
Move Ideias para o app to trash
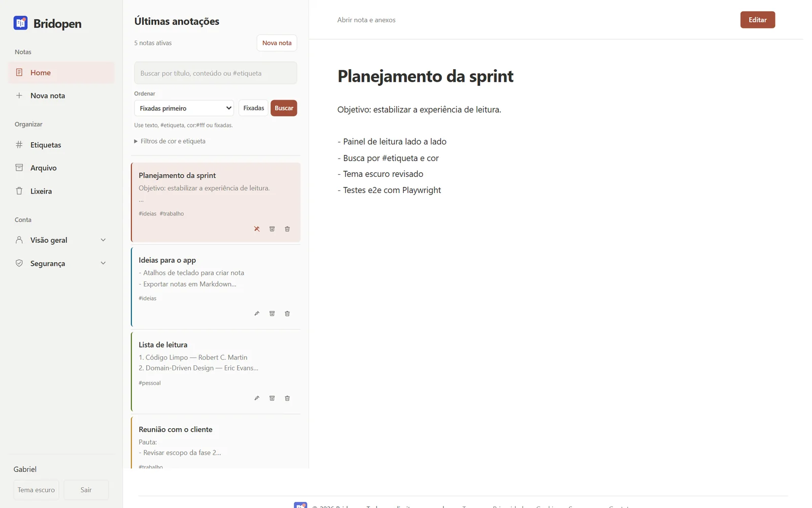[x=287, y=313]
